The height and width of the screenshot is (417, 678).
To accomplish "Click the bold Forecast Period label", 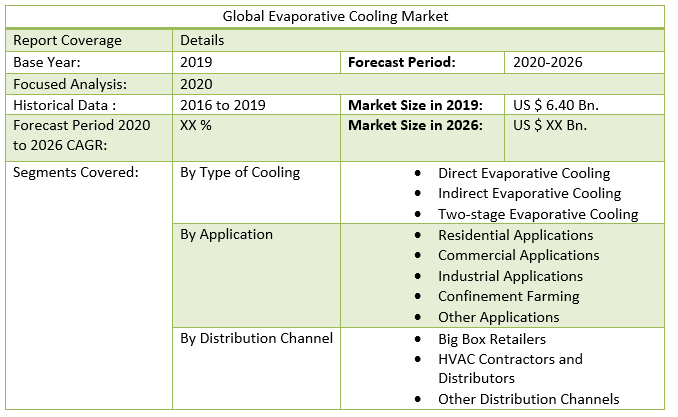I will pyautogui.click(x=401, y=62).
